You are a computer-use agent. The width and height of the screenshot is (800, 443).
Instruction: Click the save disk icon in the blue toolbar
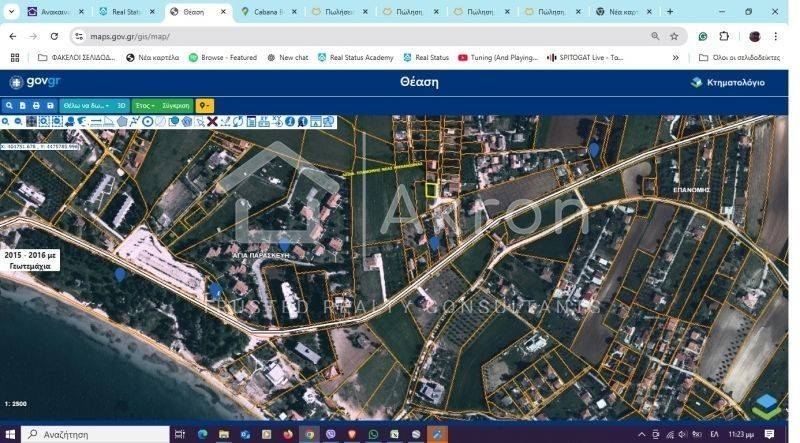pos(50,105)
